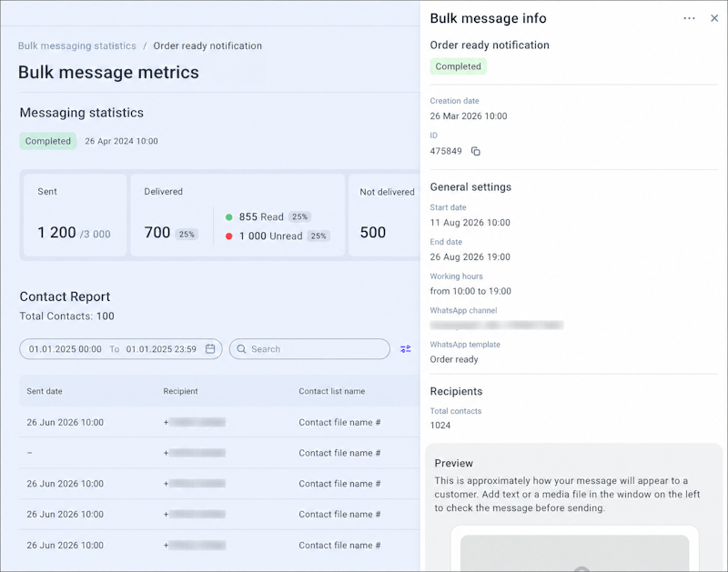Image resolution: width=728 pixels, height=572 pixels.
Task: Click the 25% badge next to 700
Action: pos(187,235)
